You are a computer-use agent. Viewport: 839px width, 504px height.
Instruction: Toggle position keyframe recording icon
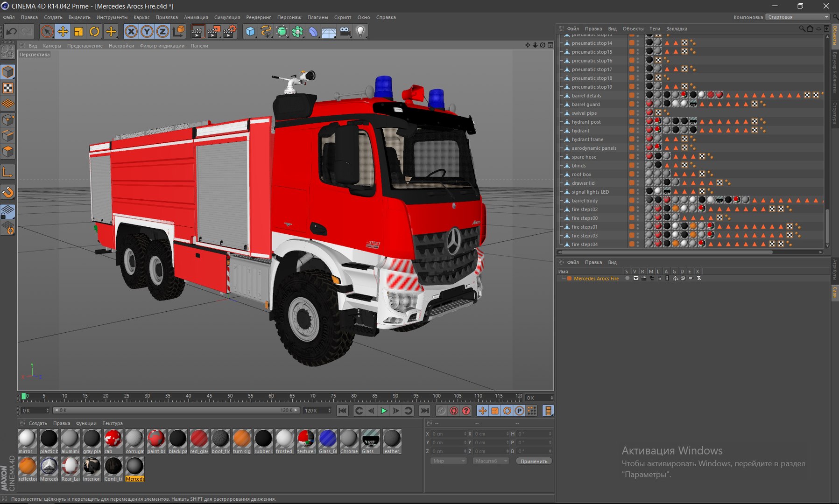[482, 411]
